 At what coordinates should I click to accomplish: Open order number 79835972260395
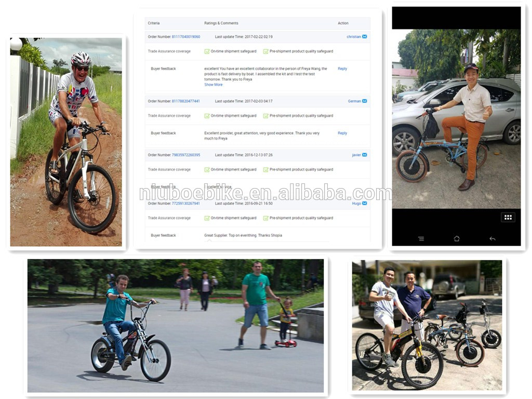pyautogui.click(x=186, y=155)
